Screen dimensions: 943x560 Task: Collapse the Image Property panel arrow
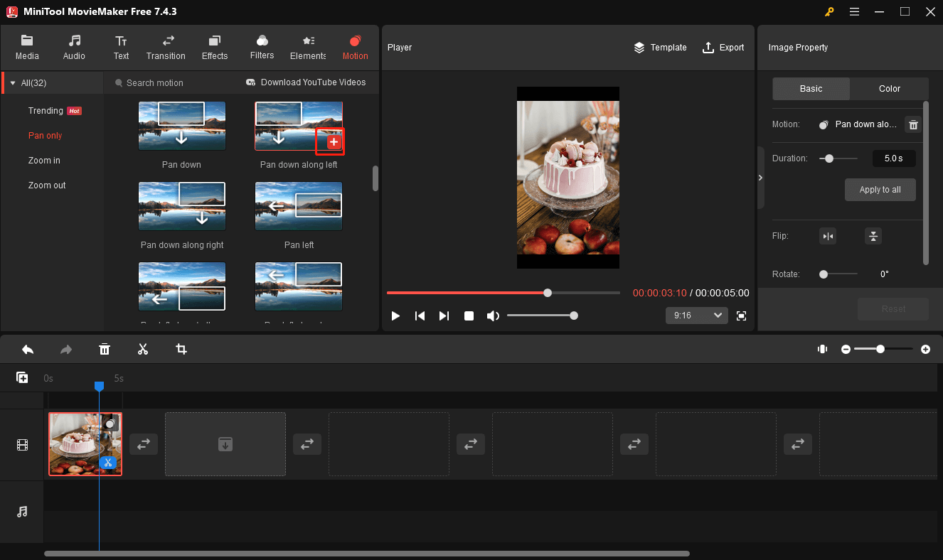tap(760, 178)
